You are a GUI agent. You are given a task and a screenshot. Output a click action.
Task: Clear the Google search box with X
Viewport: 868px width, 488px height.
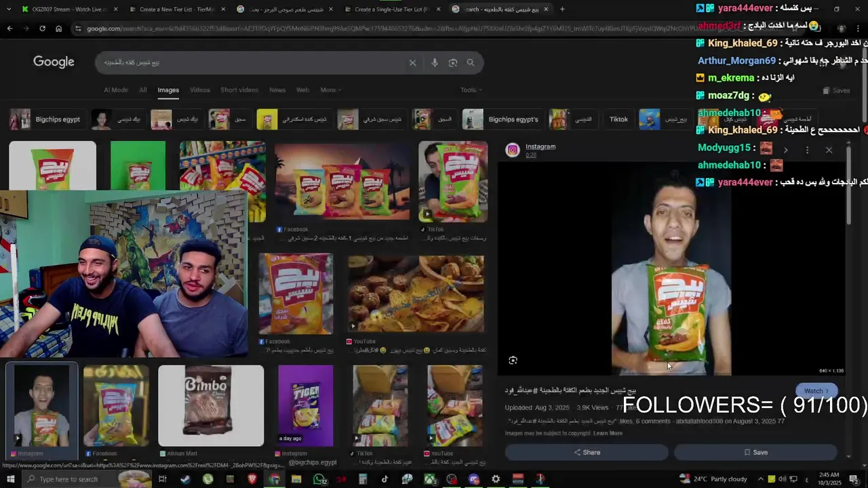tap(412, 62)
